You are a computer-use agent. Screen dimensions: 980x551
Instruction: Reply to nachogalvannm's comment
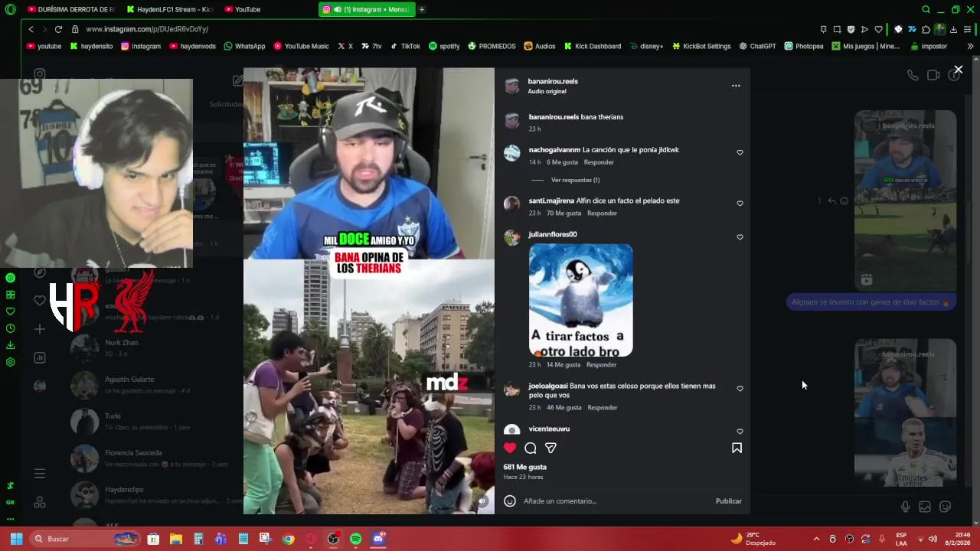(x=599, y=162)
